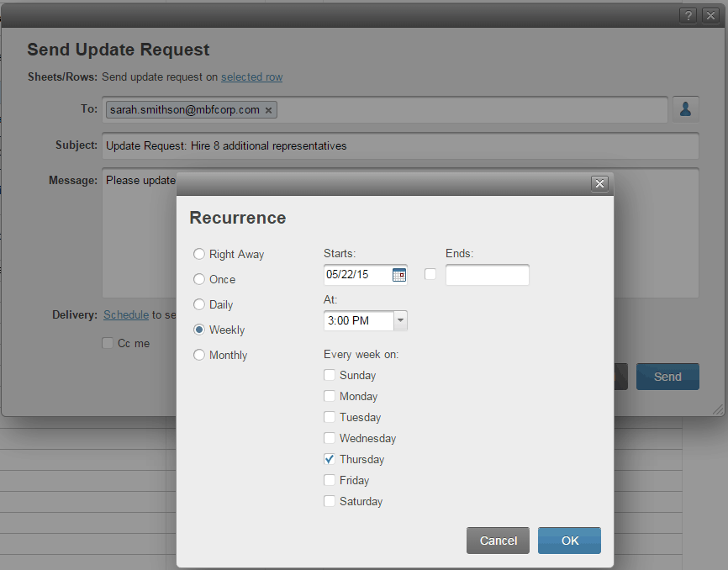Open the calendar picker for the Starts date
728x570 pixels.
coord(398,274)
